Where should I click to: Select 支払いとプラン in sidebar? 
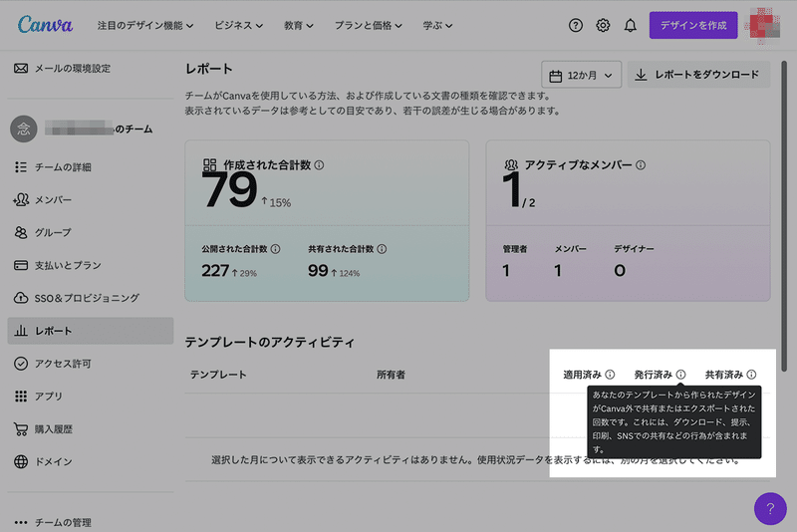coord(68,265)
